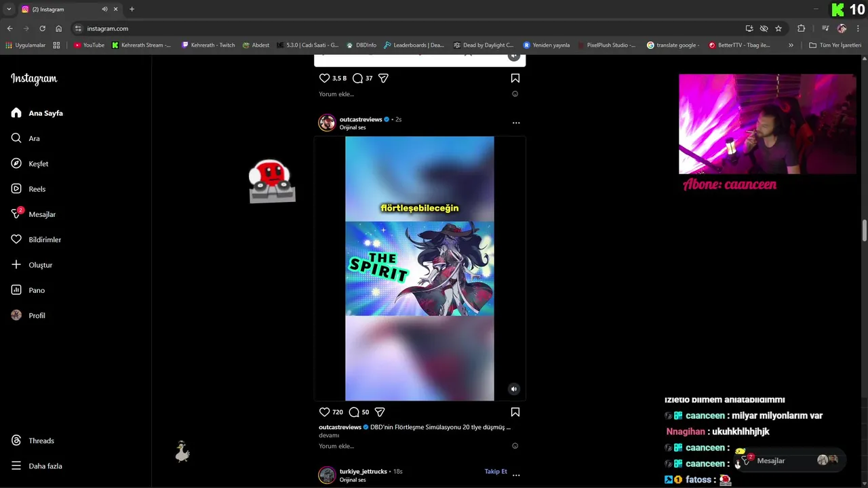Like the outcastreviews post with 720 likes
The width and height of the screenshot is (868, 488).
point(324,412)
